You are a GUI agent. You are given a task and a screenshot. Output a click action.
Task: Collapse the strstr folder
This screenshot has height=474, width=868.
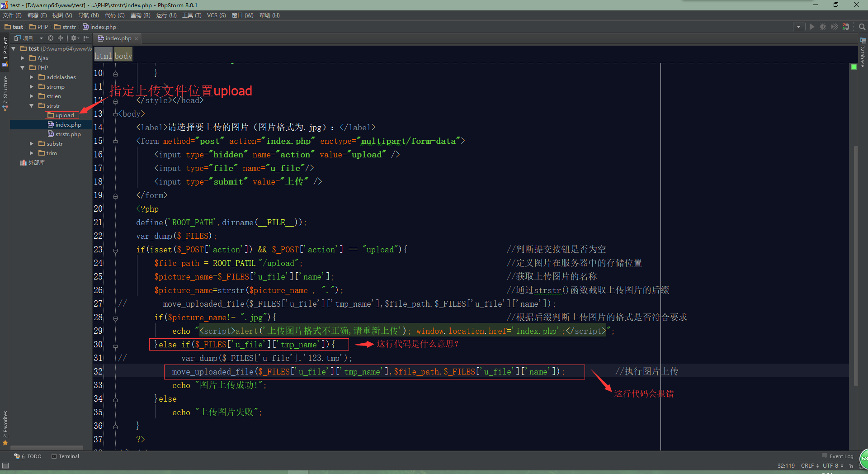32,105
